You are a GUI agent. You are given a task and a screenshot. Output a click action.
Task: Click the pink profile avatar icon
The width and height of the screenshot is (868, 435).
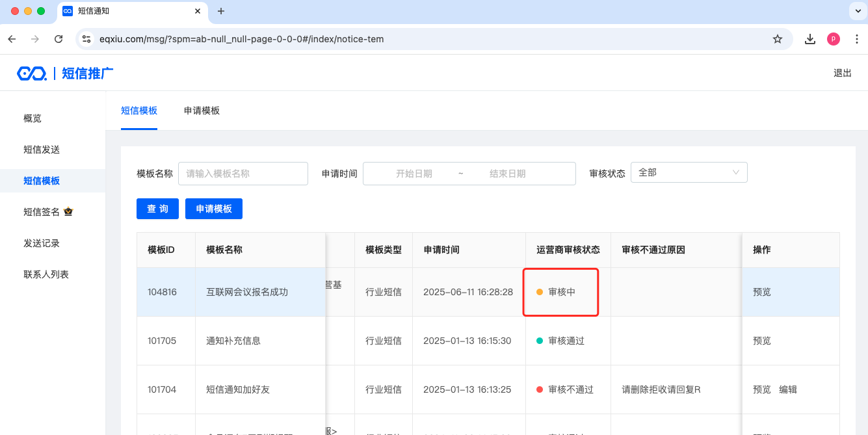click(833, 39)
